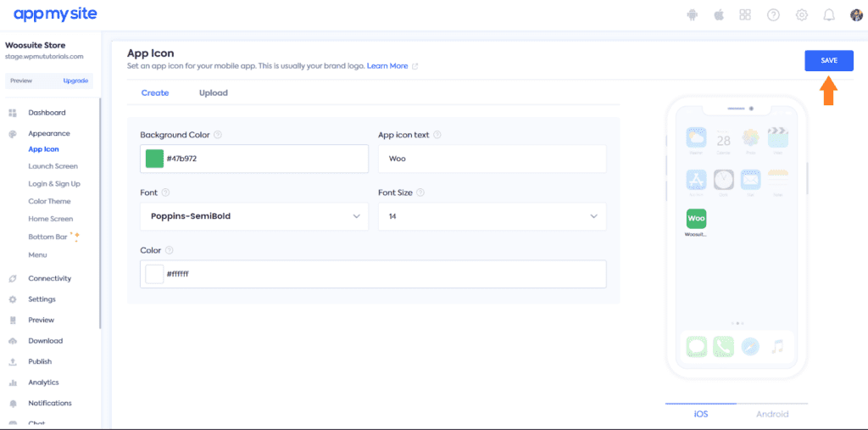This screenshot has width=868, height=430.
Task: Click the Font Size help icon
Action: pos(420,193)
